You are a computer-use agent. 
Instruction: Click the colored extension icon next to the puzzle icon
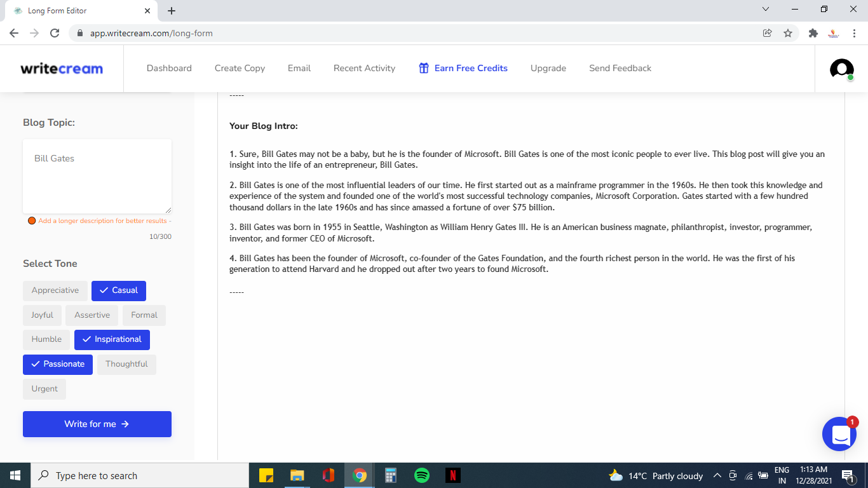pos(834,33)
